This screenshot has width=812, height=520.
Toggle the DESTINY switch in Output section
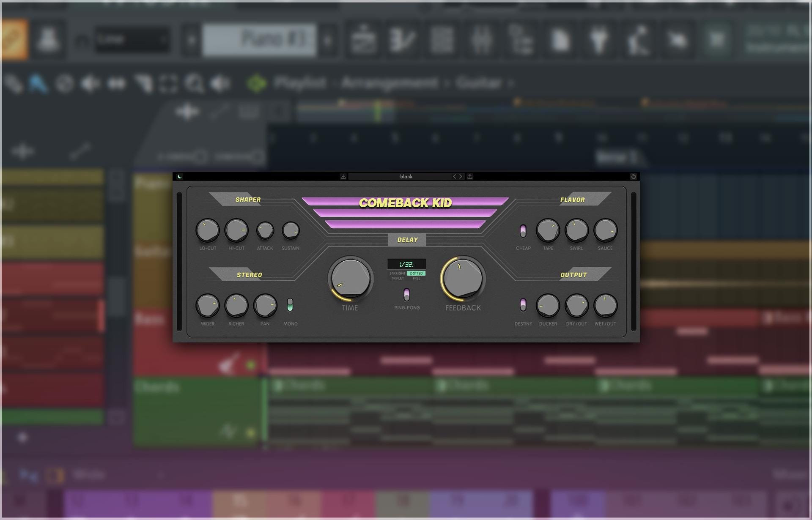click(523, 305)
